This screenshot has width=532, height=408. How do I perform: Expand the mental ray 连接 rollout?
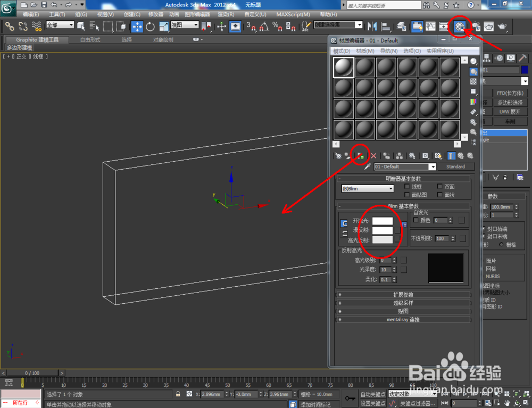pos(403,320)
